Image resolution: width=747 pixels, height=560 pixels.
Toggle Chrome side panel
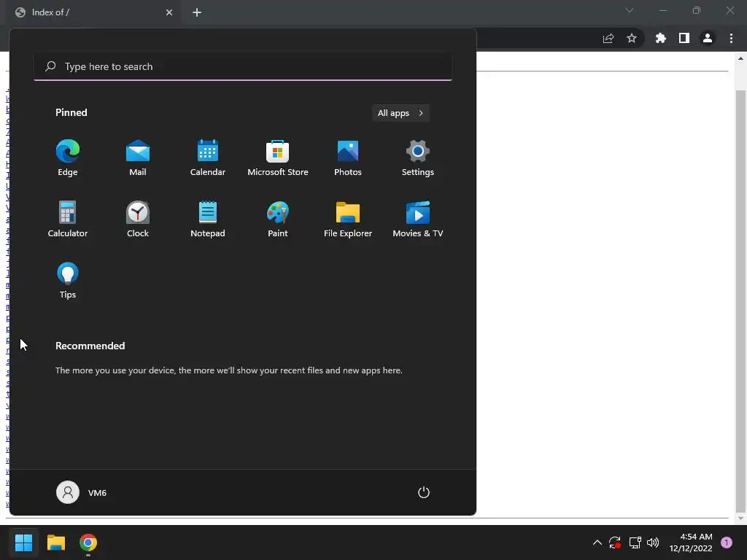684,38
